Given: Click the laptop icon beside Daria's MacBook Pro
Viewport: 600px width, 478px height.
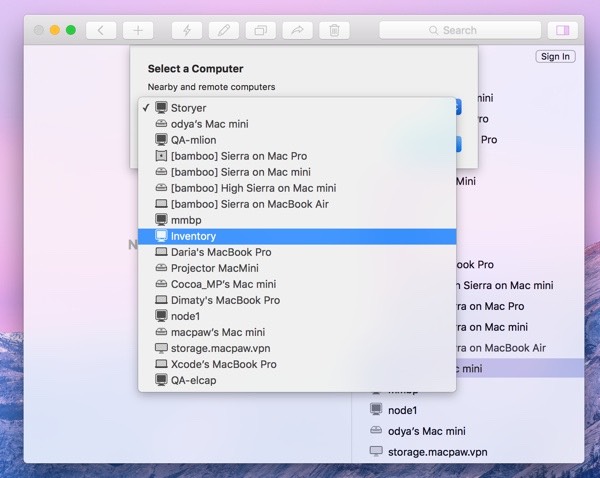Looking at the screenshot, I should point(161,252).
